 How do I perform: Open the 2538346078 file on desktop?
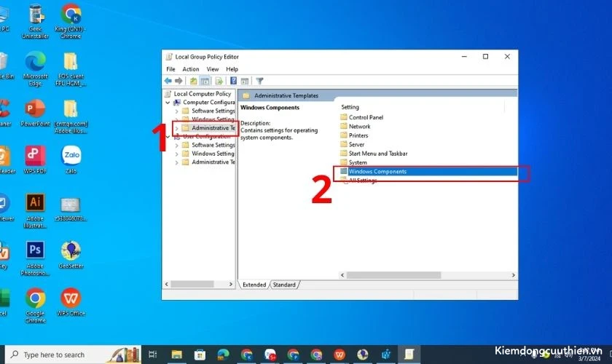pyautogui.click(x=71, y=209)
